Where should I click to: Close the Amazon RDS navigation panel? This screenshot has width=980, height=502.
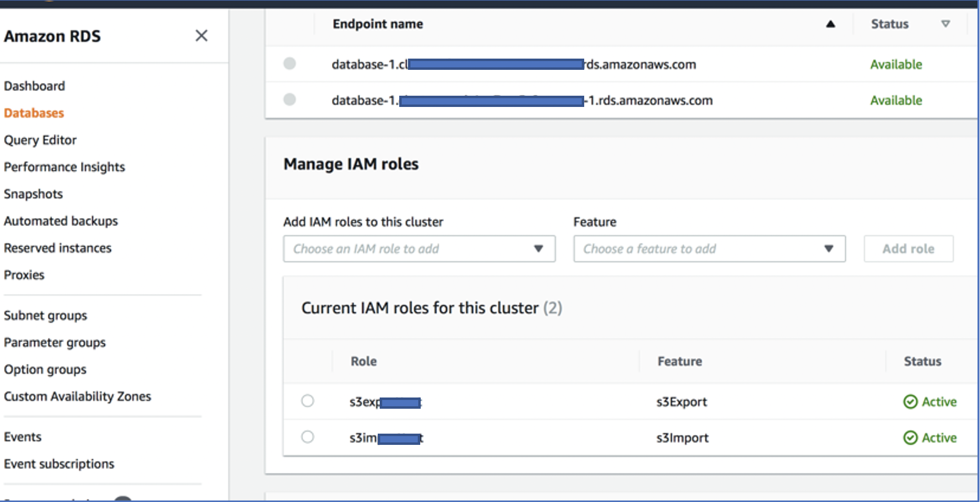(202, 36)
